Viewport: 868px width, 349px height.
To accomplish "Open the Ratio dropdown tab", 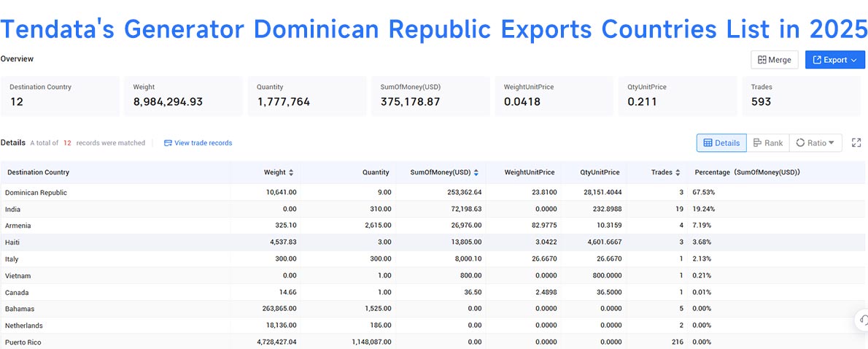I will (815, 143).
